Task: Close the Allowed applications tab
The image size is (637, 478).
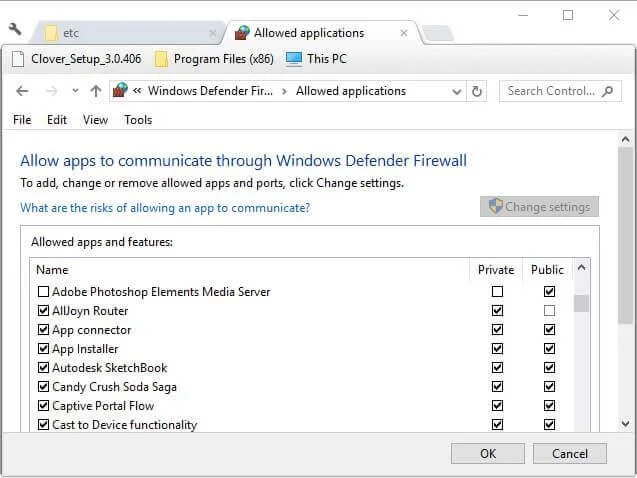Action: [403, 33]
